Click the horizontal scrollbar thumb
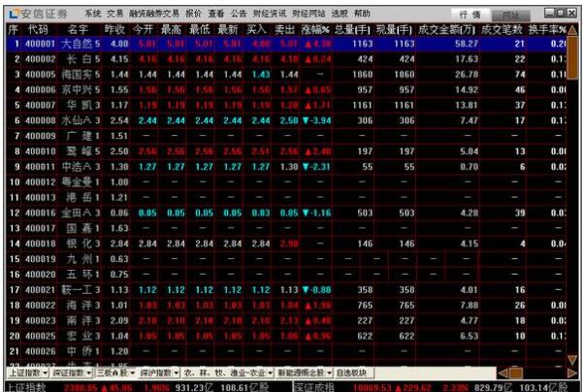 (x=516, y=373)
